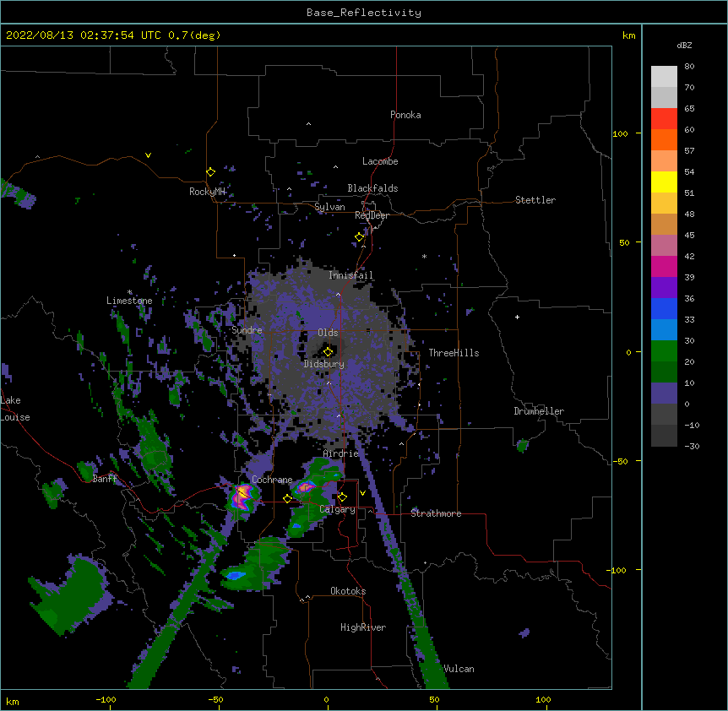The height and width of the screenshot is (711, 728).
Task: Click the radar site marker near Didsbury
Action: tap(328, 352)
